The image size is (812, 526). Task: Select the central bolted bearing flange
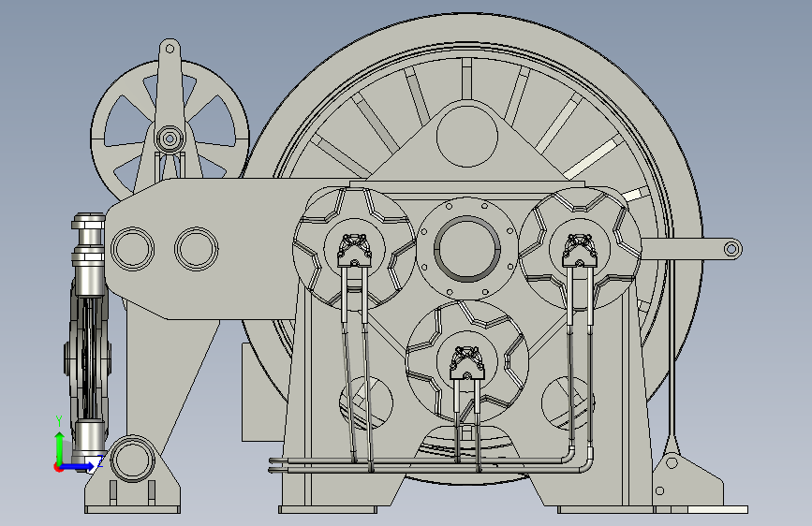click(467, 249)
